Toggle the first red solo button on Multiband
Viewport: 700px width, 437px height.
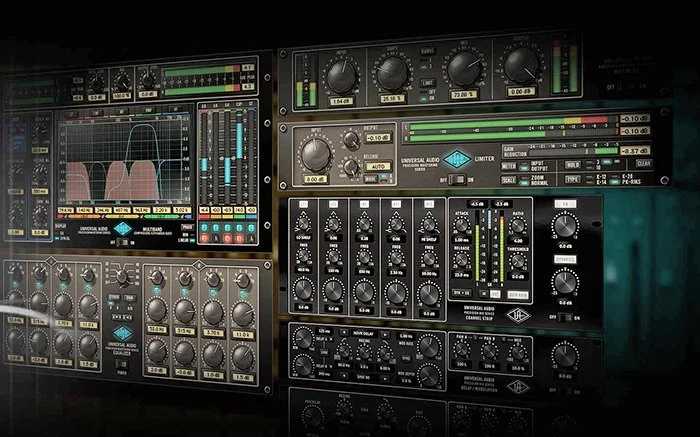[x=204, y=238]
